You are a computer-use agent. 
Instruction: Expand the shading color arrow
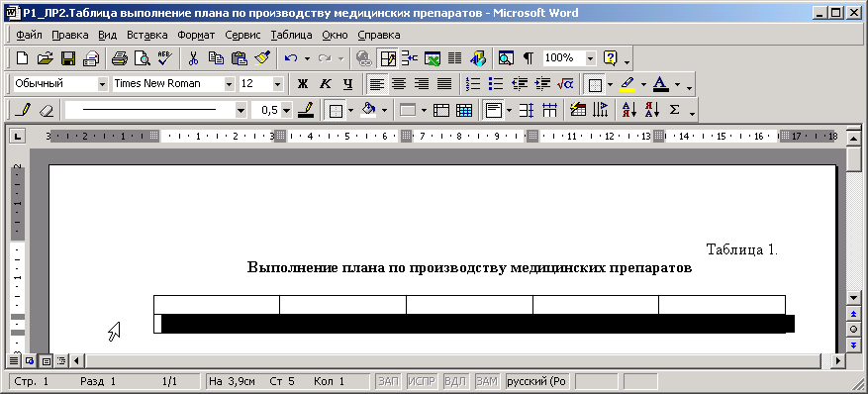[384, 110]
